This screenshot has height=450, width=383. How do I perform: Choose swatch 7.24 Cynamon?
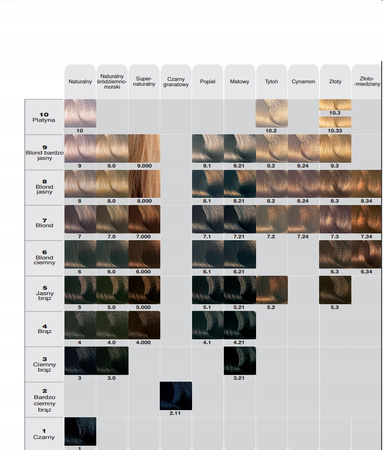click(304, 219)
